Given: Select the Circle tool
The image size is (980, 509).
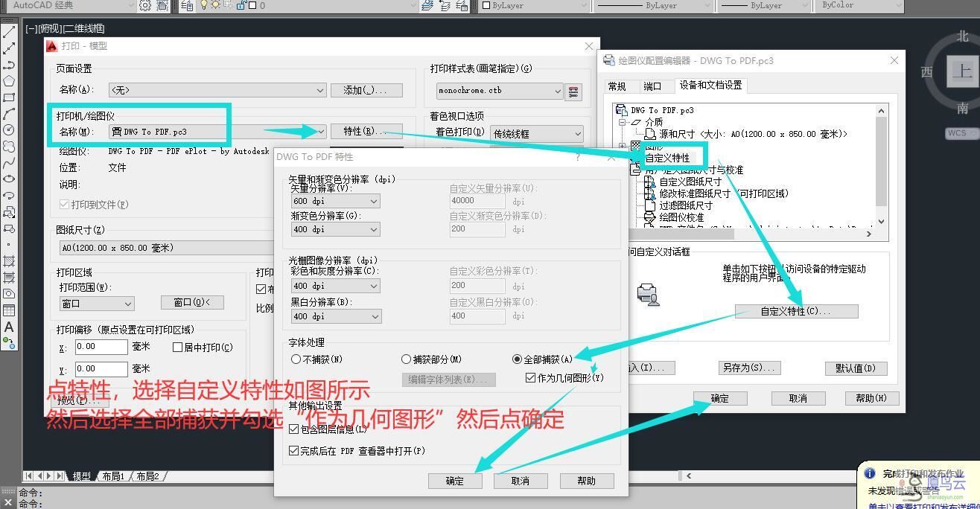Looking at the screenshot, I should pos(9,130).
